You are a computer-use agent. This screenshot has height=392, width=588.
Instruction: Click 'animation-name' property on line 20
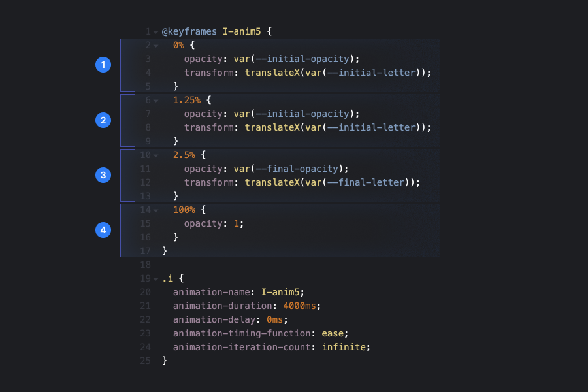coord(212,292)
